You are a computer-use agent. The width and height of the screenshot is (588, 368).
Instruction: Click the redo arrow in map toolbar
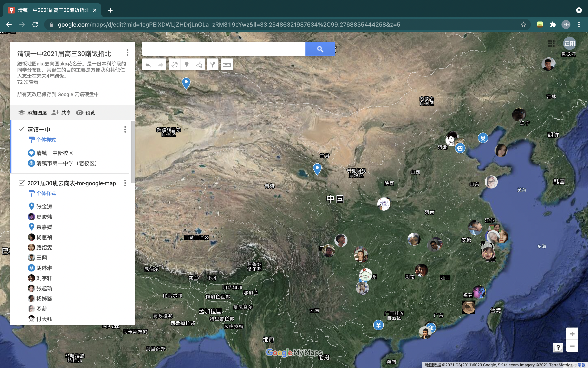[x=160, y=65]
